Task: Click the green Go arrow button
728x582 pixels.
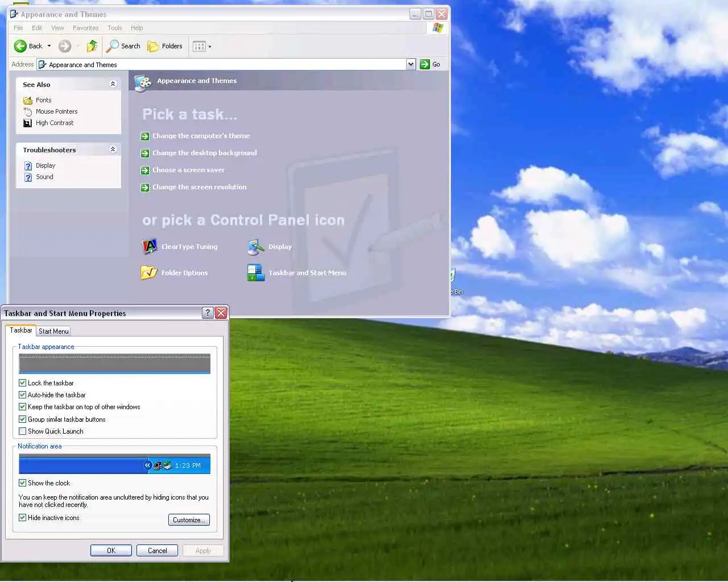Action: click(x=425, y=64)
